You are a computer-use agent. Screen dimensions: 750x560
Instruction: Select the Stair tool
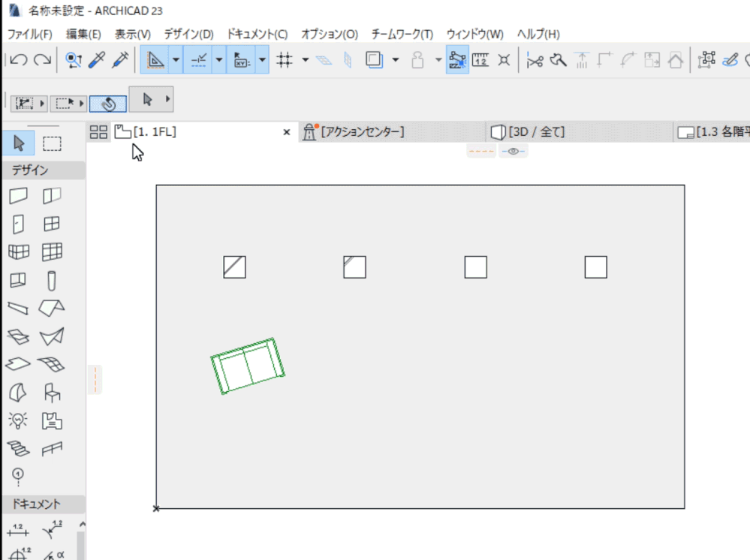[18, 449]
